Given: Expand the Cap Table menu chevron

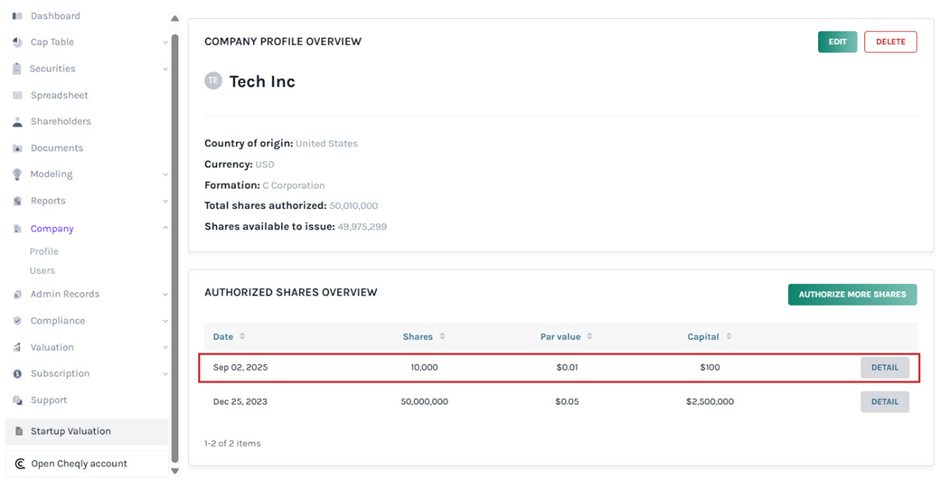Looking at the screenshot, I should [165, 43].
